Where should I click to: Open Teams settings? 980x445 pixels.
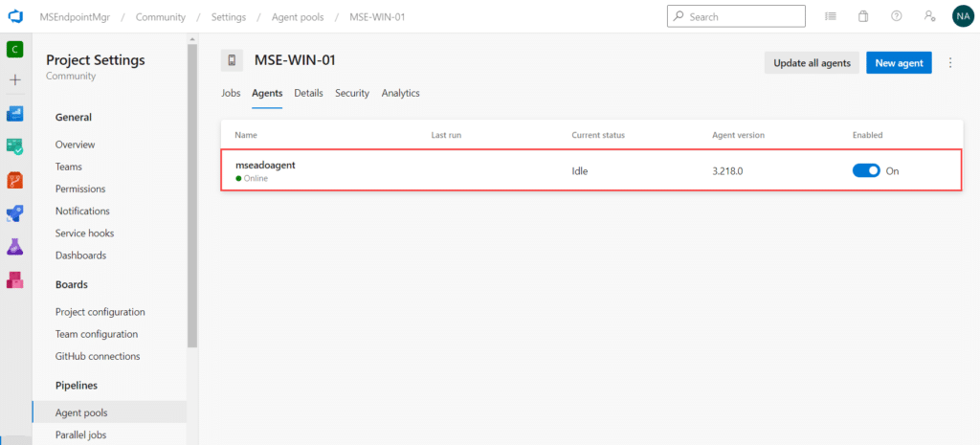tap(69, 167)
